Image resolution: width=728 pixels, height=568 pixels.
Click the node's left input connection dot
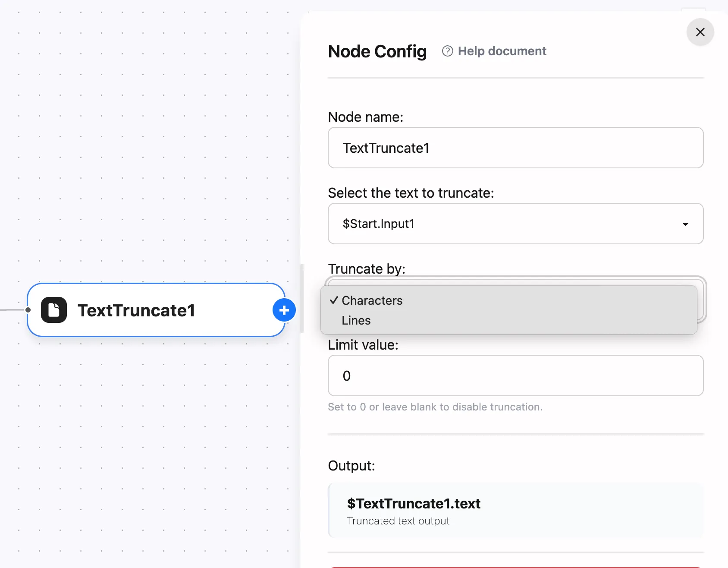tap(28, 310)
